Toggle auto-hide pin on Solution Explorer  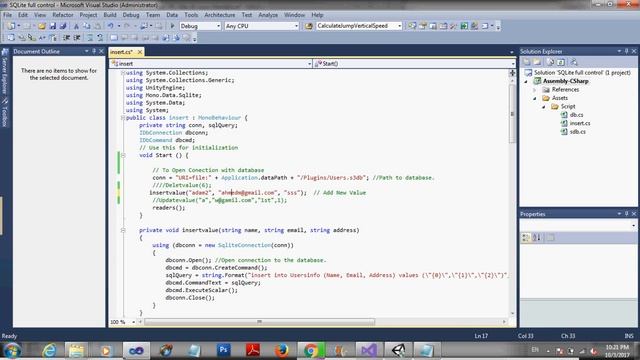click(x=627, y=51)
